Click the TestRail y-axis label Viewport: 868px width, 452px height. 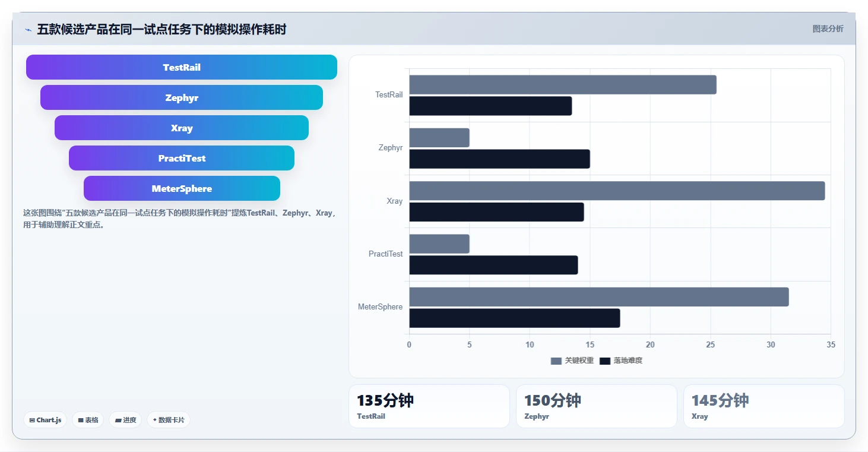point(389,94)
